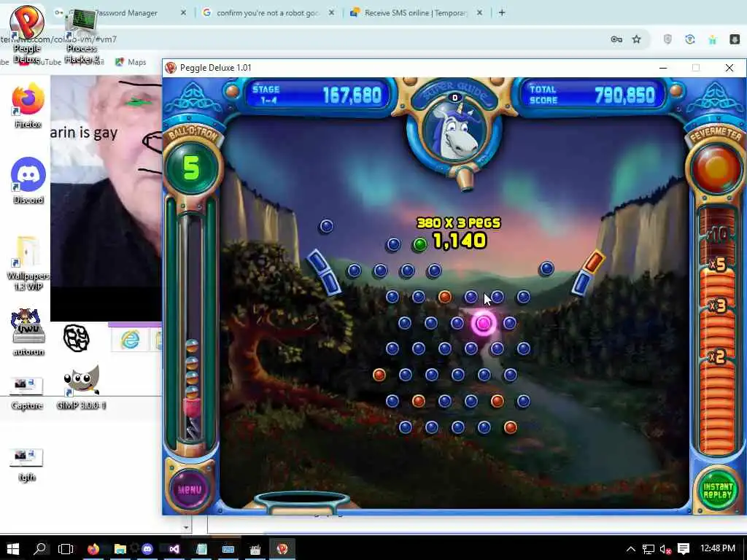Select the fgfh desktop file
The image size is (747, 560).
(x=27, y=464)
